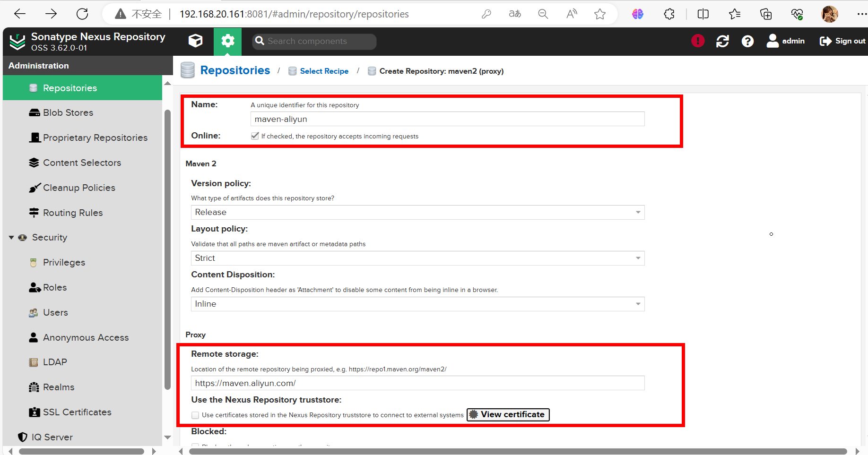Click the Remote storage URL field
Viewport: 868px width, 455px height.
coord(417,383)
